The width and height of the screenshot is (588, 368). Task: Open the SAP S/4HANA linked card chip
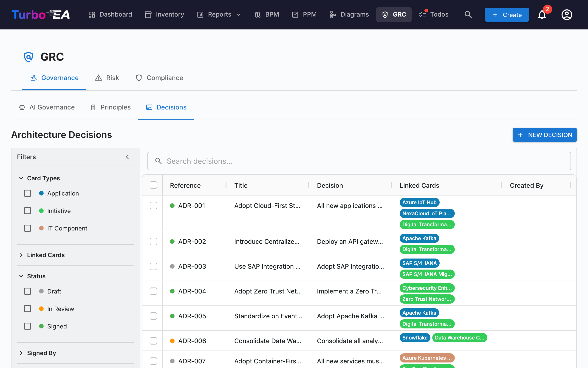[x=419, y=263]
